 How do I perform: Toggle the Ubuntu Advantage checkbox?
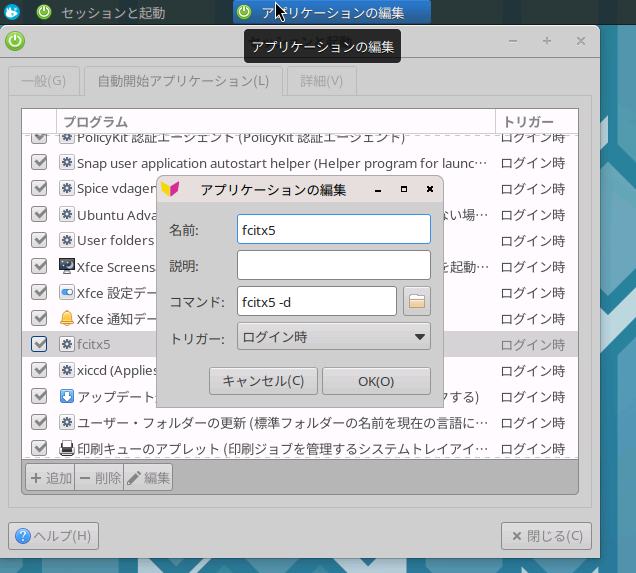(x=39, y=215)
